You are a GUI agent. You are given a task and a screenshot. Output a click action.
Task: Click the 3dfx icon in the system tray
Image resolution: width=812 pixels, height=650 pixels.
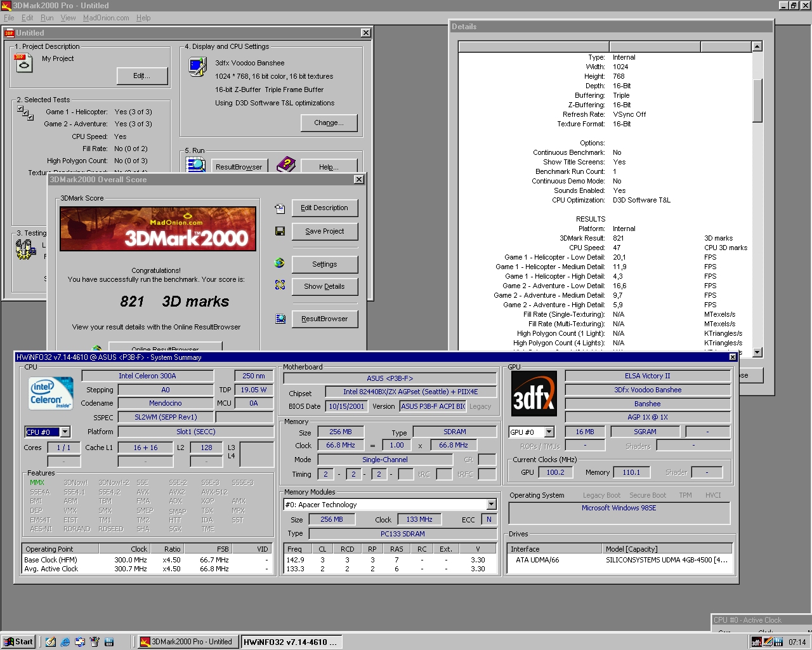tap(756, 642)
